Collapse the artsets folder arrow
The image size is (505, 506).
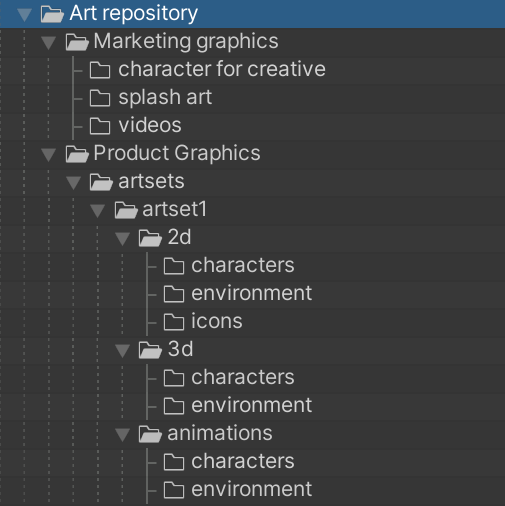pyautogui.click(x=73, y=183)
